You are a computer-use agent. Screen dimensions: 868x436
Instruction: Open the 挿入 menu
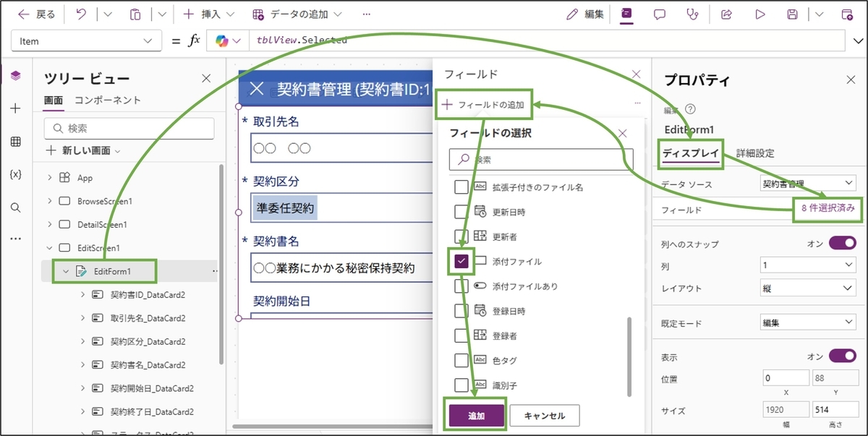point(209,14)
